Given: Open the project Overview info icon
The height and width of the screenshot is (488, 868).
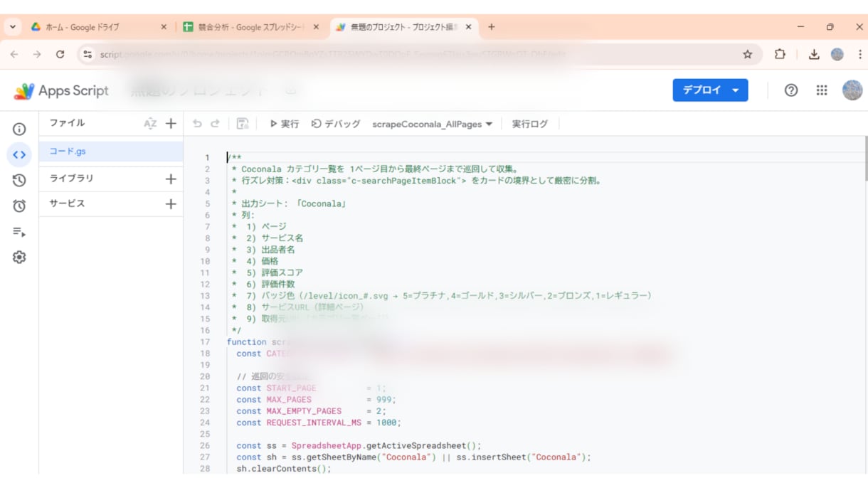Looking at the screenshot, I should pos(19,129).
